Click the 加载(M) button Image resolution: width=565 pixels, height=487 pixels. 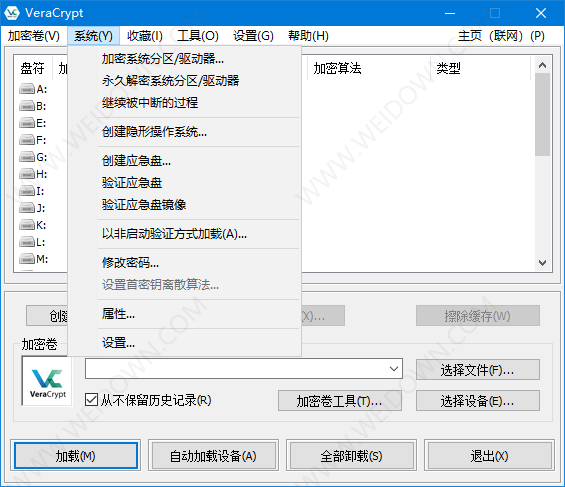[x=76, y=456]
